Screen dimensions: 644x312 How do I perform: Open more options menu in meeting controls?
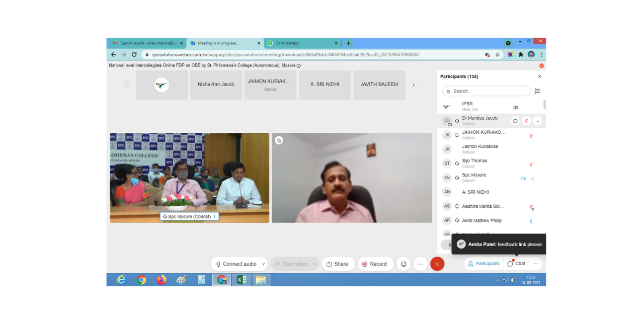click(x=420, y=264)
